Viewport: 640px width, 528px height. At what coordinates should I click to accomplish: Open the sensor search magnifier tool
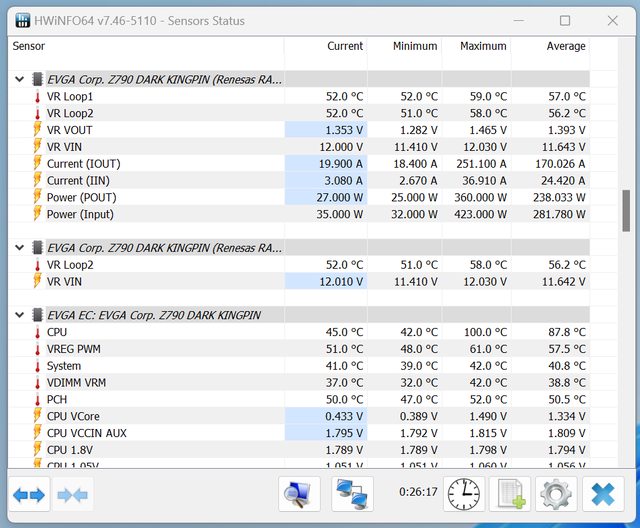[x=299, y=494]
